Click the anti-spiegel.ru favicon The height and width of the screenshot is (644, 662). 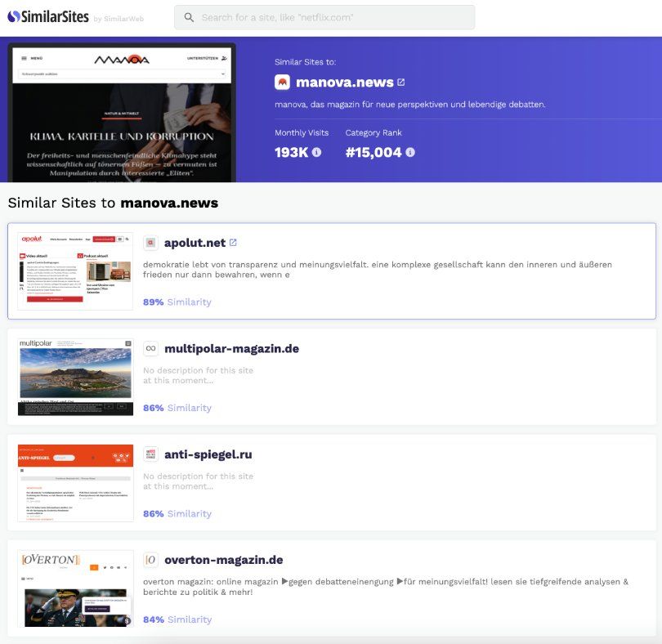point(150,454)
